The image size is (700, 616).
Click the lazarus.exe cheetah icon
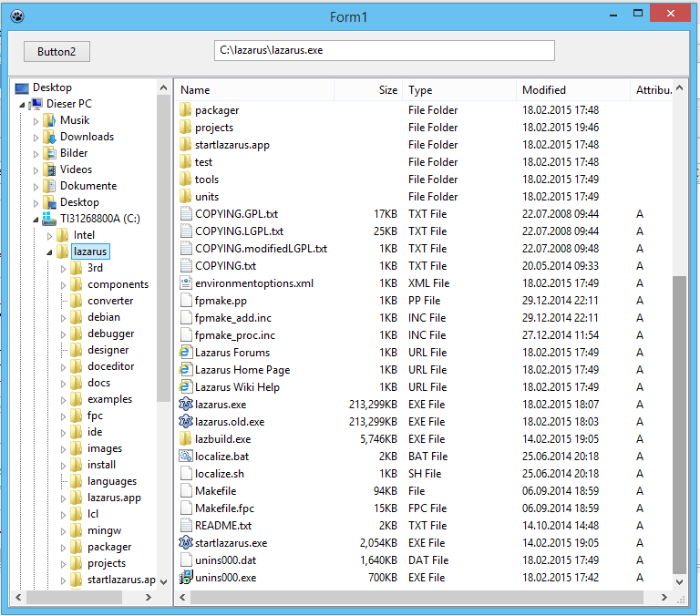coord(186,405)
